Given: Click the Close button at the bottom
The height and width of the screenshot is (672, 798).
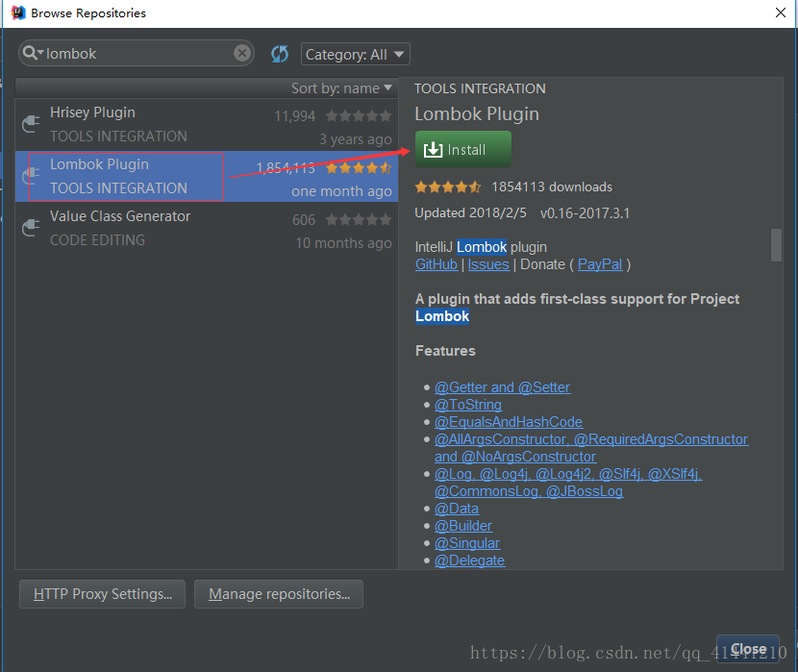Looking at the screenshot, I should point(748,649).
